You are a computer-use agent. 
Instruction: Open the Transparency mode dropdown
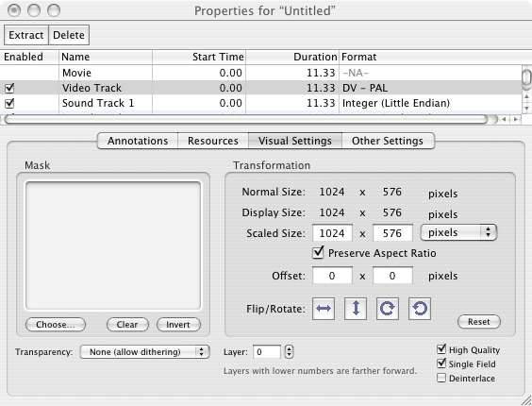(x=145, y=351)
